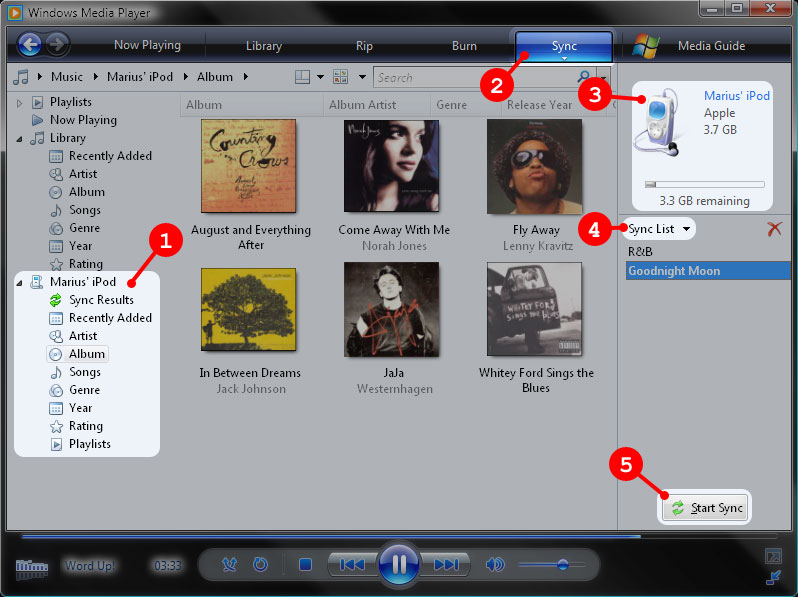Screen dimensions: 798x597
Task: Click the equalizer visualization icon
Action: [x=32, y=567]
